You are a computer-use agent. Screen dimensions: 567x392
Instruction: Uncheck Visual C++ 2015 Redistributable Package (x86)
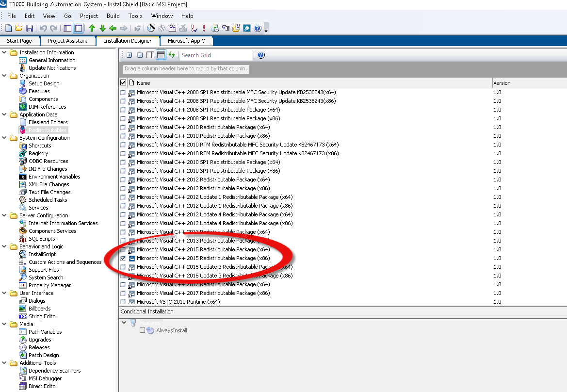pyautogui.click(x=123, y=258)
